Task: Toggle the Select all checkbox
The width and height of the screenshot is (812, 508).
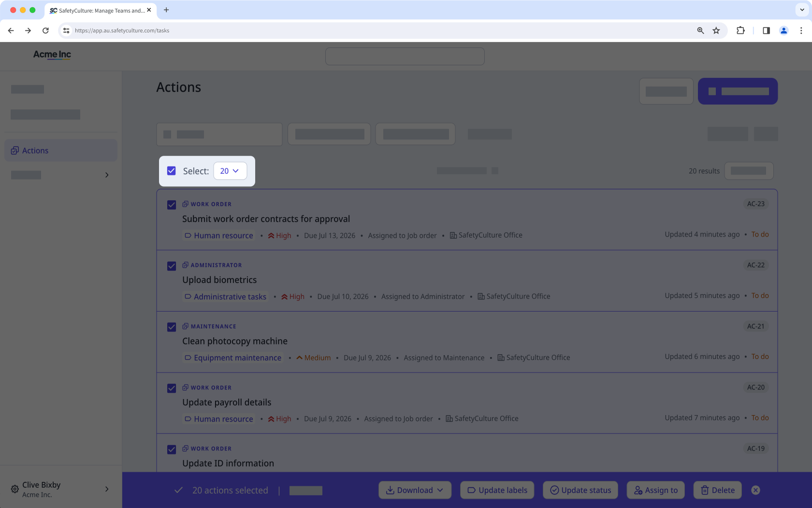Action: pyautogui.click(x=172, y=171)
